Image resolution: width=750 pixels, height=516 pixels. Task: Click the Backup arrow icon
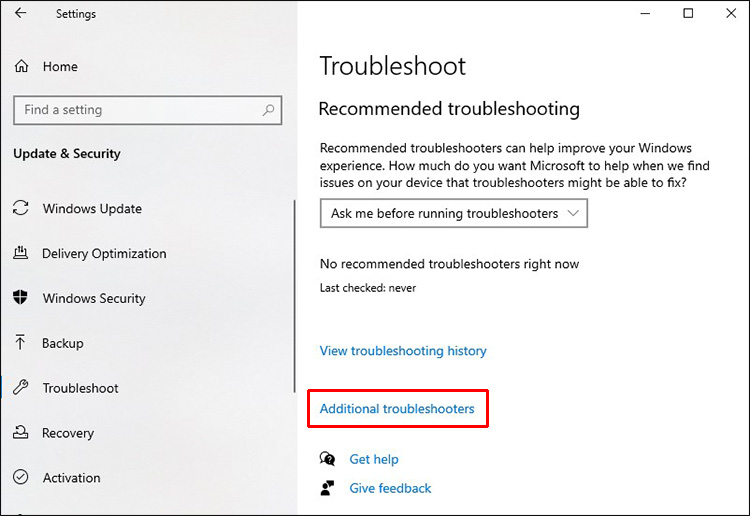point(20,343)
